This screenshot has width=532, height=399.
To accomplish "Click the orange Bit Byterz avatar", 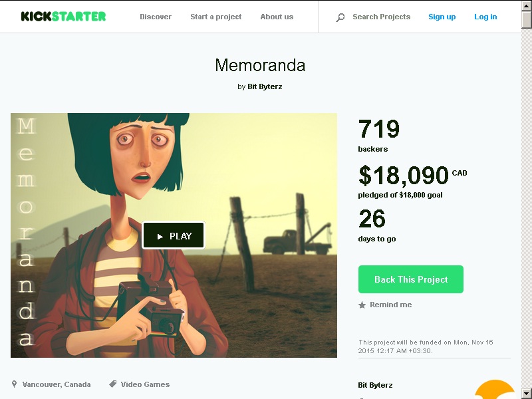I will [x=495, y=390].
